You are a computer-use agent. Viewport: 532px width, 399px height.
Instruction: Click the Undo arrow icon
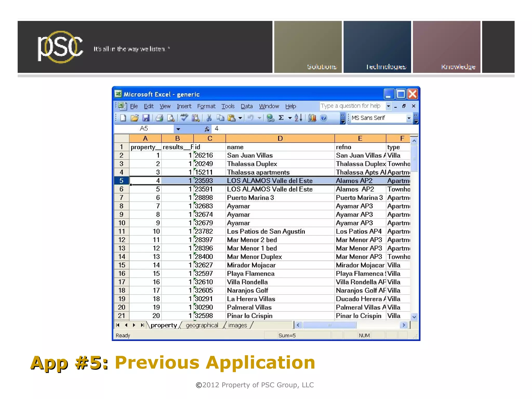tap(250, 118)
